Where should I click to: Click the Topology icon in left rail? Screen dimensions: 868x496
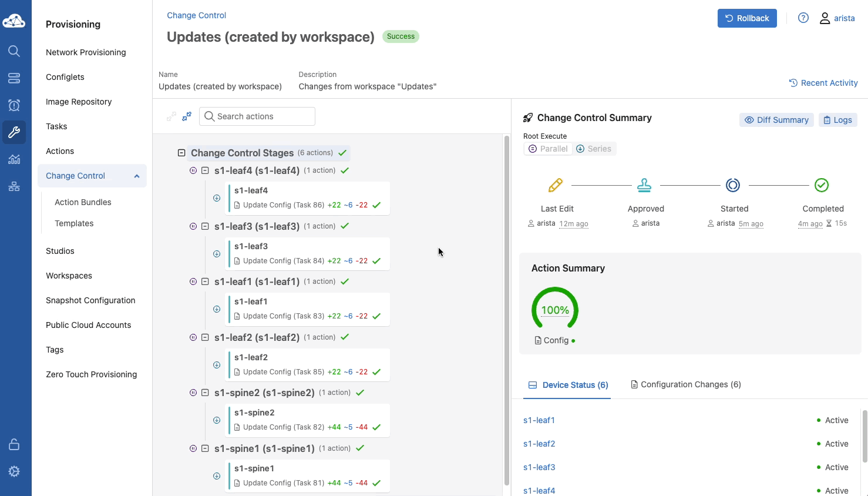(14, 186)
